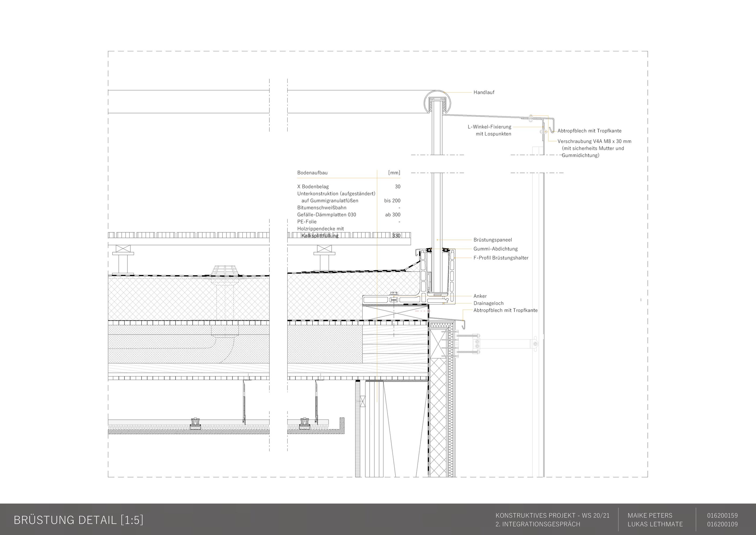Click the Gefälle-Dämmplatten 030 entry
This screenshot has width=756, height=535.
(326, 215)
